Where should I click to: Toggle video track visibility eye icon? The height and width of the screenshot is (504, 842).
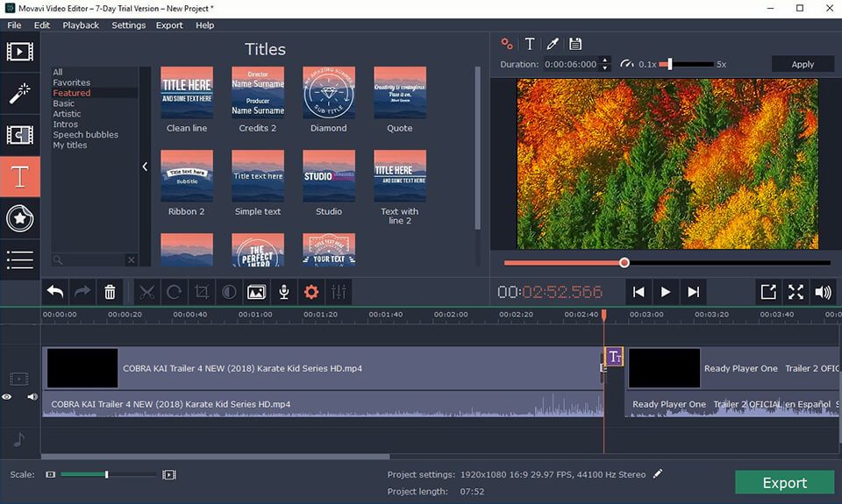pos(7,397)
